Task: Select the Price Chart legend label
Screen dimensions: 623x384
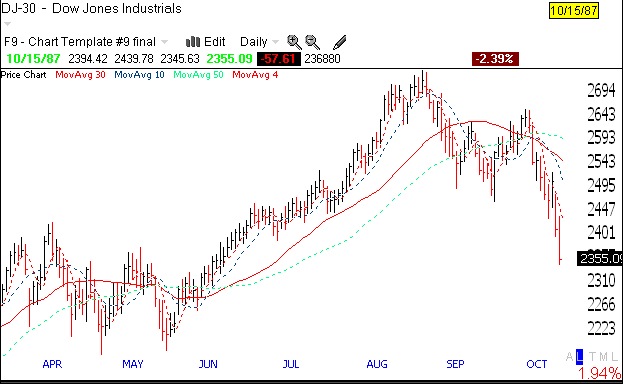Action: 23,75
